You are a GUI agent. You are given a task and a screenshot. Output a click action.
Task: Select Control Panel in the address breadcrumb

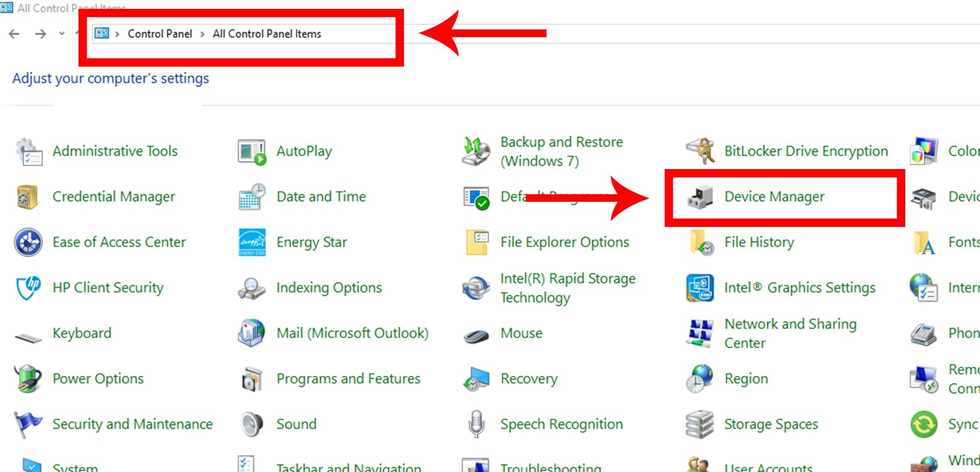click(160, 34)
